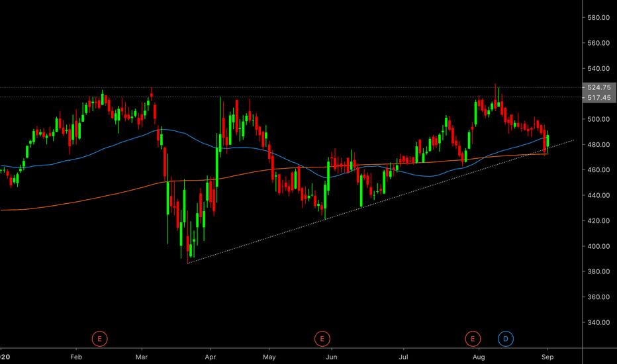Click the Sep date axis label
Image resolution: width=617 pixels, height=364 pixels.
547,357
